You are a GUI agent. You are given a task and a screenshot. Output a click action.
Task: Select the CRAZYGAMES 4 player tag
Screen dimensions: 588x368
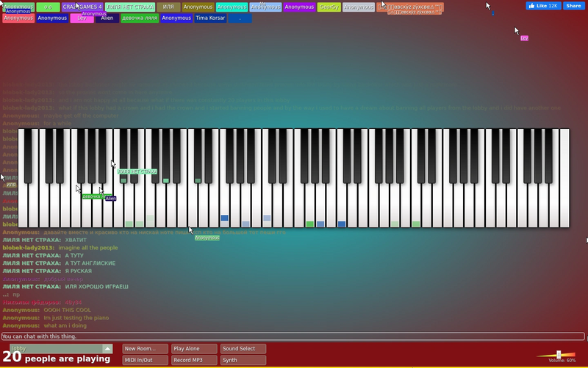(x=82, y=7)
